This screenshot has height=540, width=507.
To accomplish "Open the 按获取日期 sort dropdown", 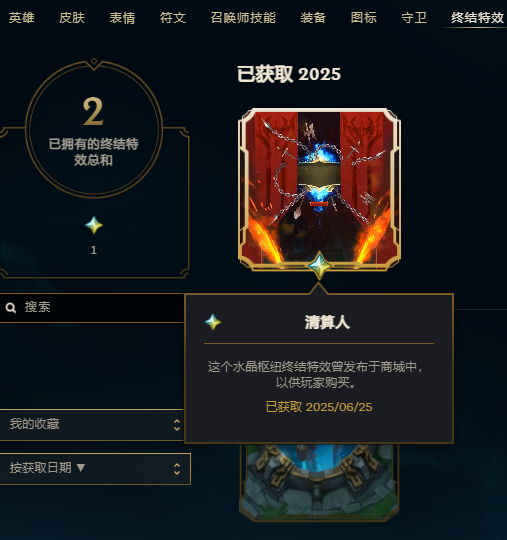I will pyautogui.click(x=95, y=469).
